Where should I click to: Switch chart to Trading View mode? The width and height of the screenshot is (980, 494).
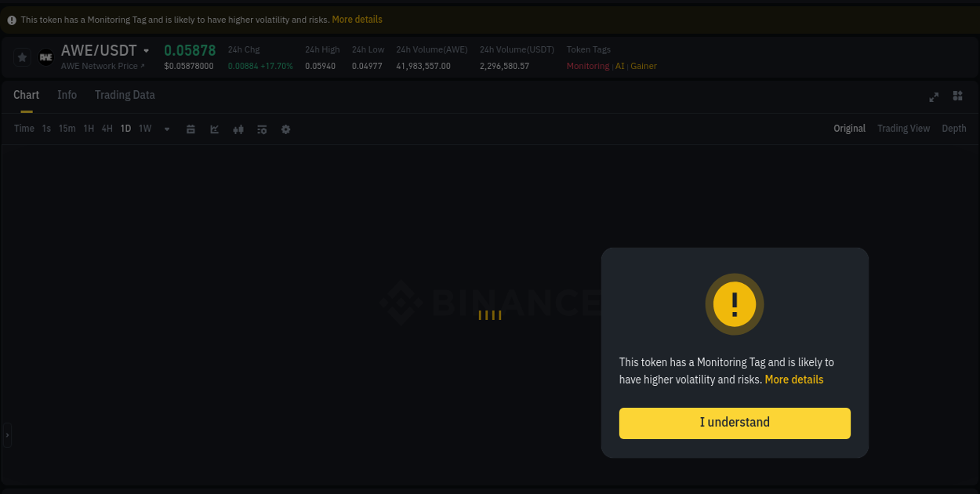tap(903, 128)
